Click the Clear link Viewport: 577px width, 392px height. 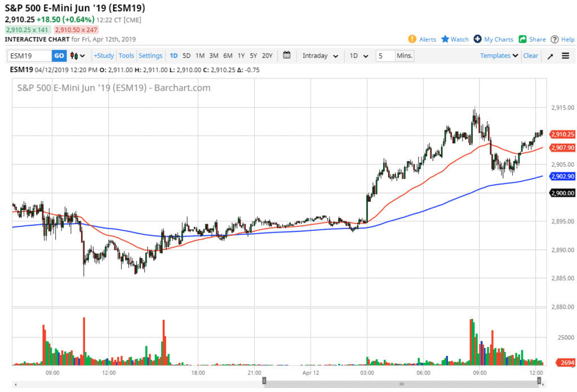(x=531, y=56)
